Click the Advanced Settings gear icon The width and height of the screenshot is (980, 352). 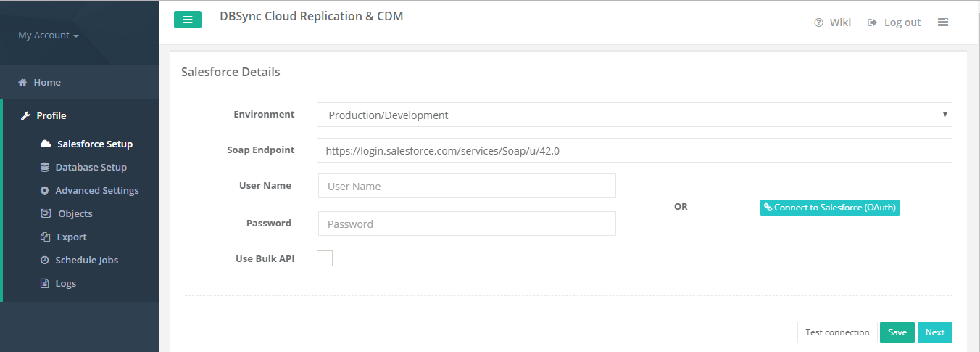click(x=45, y=190)
